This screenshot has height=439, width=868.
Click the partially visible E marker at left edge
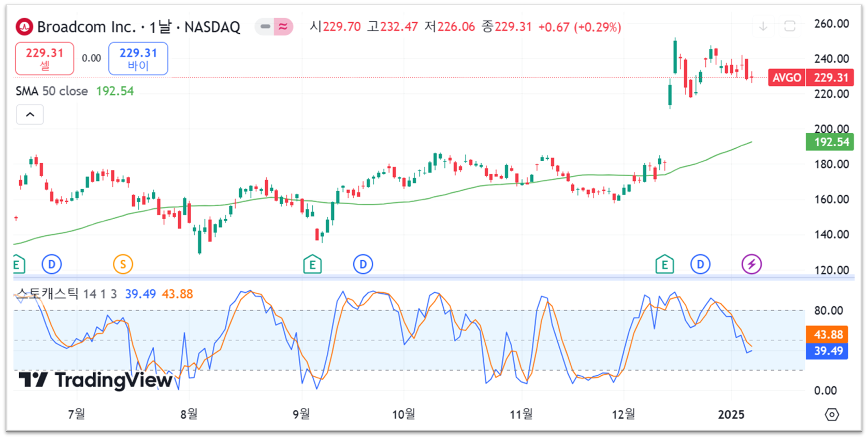(19, 265)
